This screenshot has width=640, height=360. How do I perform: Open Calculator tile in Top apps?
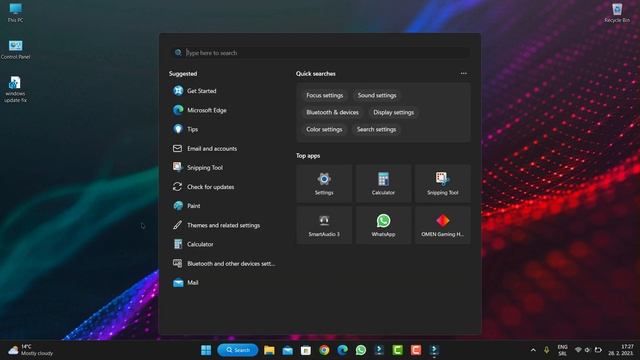coord(383,184)
